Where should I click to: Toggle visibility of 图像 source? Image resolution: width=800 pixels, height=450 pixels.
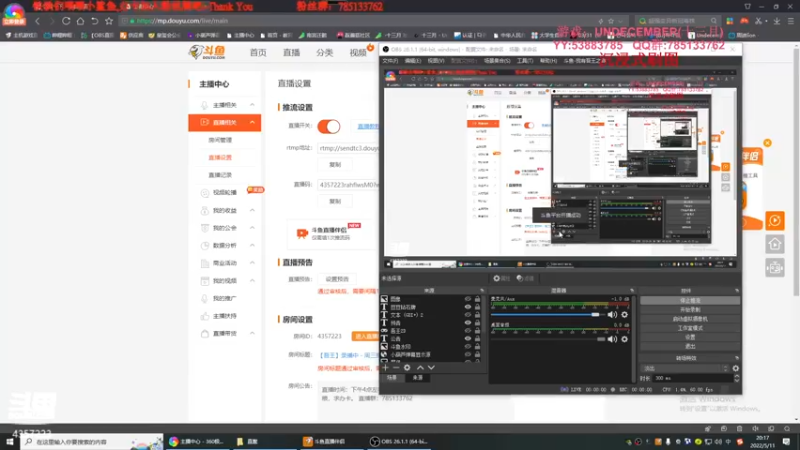pos(467,299)
